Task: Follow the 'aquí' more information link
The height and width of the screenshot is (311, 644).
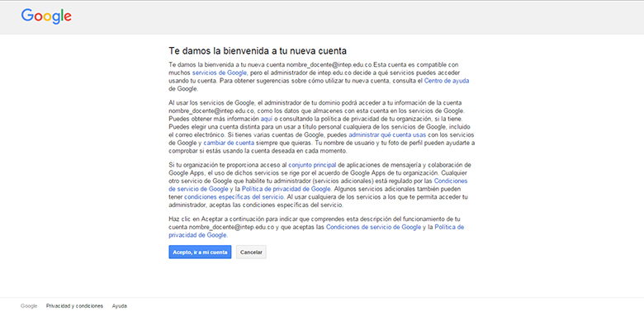Action: [267, 119]
